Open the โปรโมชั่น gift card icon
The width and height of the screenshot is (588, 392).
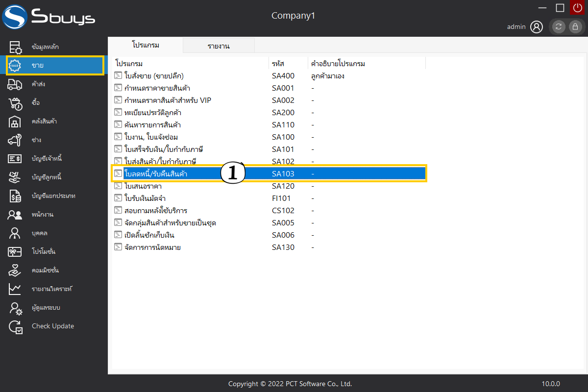tap(15, 252)
